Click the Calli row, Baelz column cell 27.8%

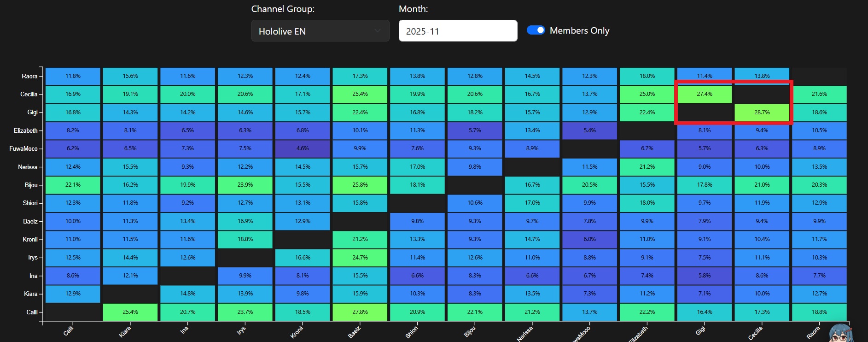[360, 312]
